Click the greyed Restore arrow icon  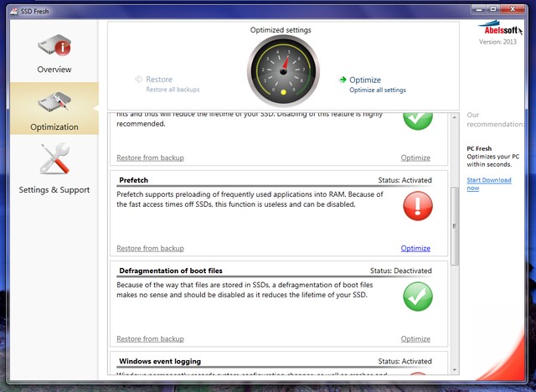click(x=138, y=80)
